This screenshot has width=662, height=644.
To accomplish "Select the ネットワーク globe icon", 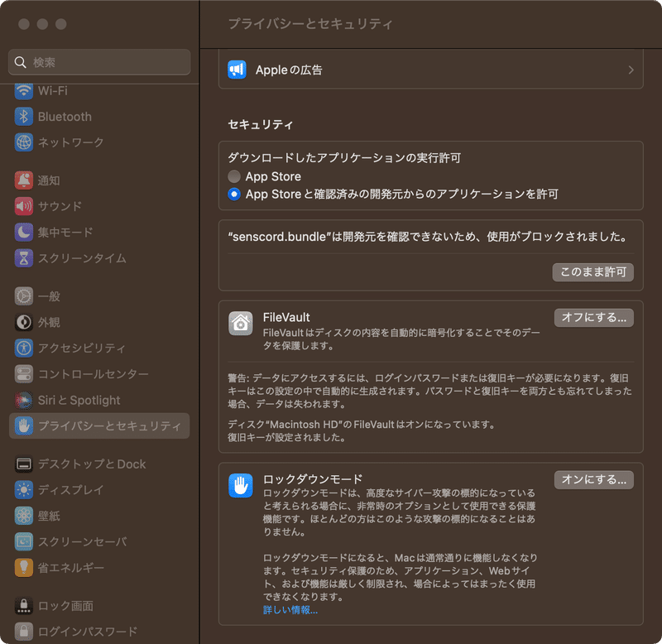I will (x=24, y=142).
